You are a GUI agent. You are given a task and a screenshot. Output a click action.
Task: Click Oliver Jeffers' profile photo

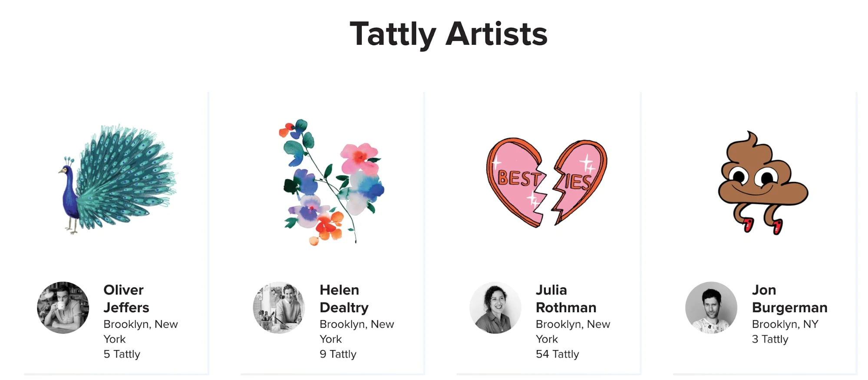[x=63, y=307]
